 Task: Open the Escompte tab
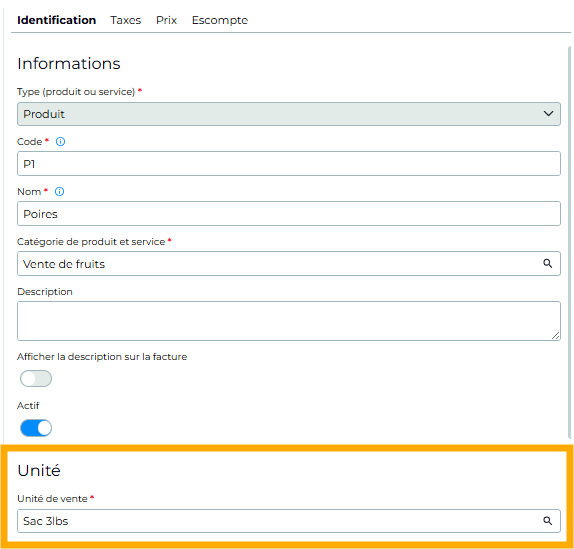coord(220,20)
